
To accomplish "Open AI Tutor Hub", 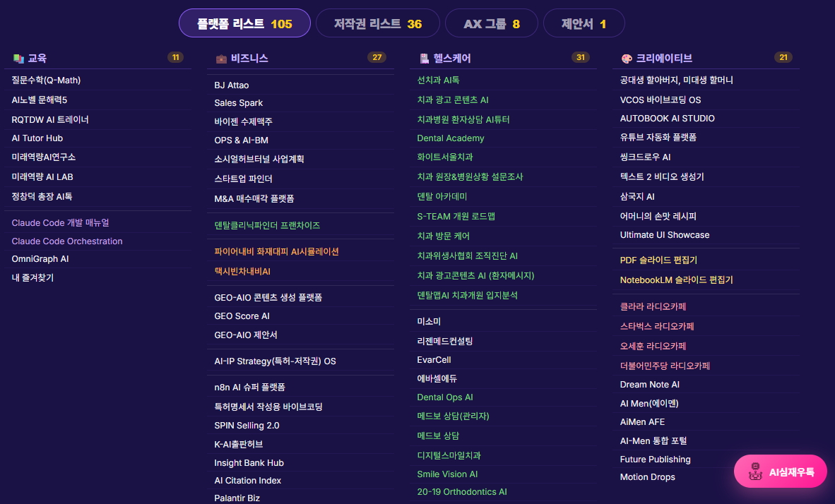I will point(37,138).
